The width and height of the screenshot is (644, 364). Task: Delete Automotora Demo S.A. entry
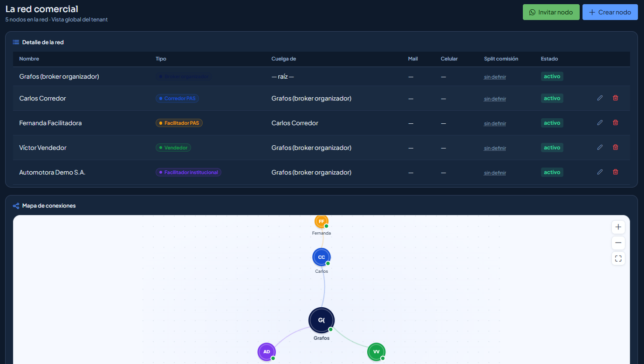[615, 172]
